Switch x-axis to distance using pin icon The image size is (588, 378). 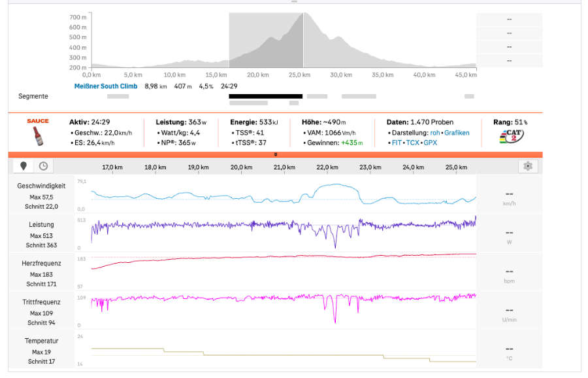[x=24, y=166]
